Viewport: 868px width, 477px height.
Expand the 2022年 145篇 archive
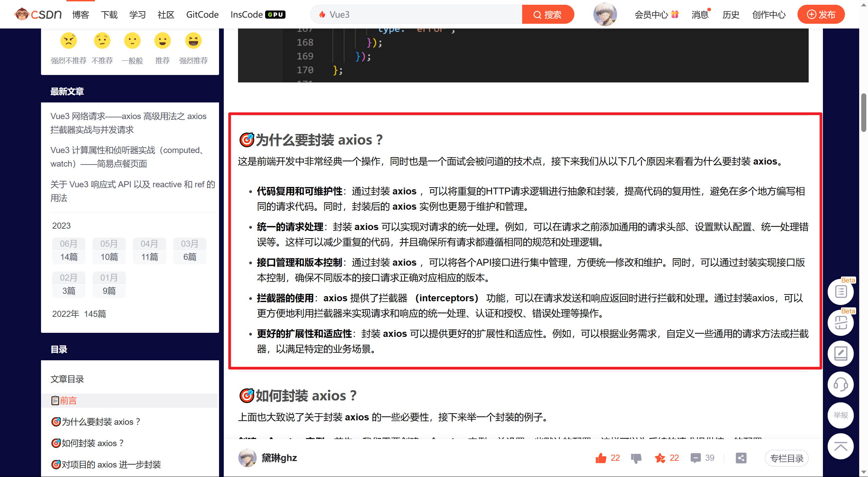tap(79, 314)
